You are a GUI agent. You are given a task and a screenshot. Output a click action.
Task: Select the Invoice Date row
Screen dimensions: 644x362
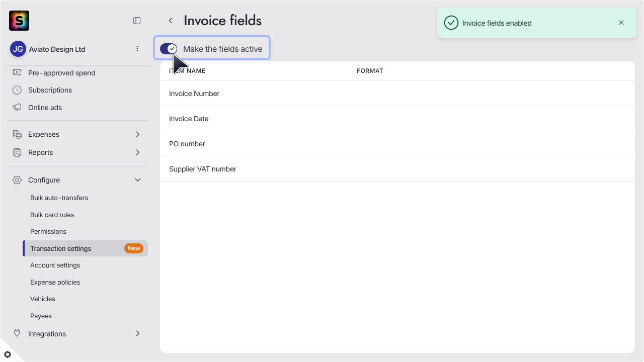click(397, 119)
